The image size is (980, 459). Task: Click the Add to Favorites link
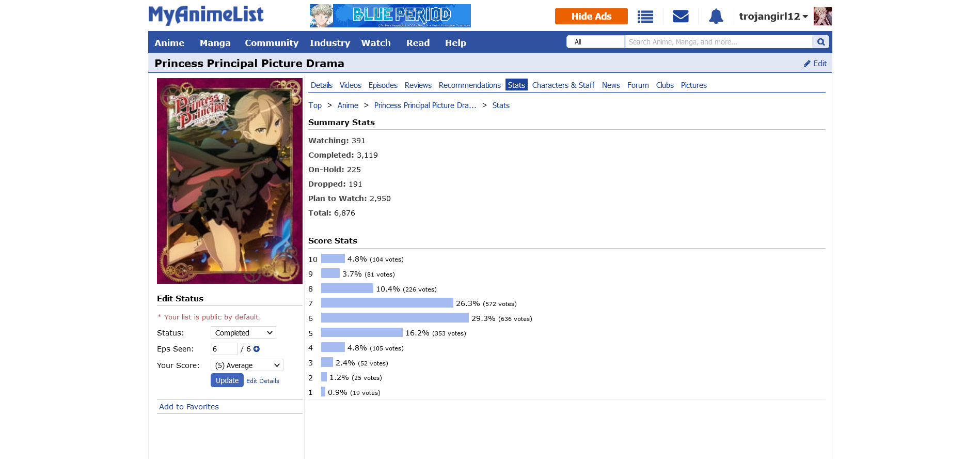[189, 407]
